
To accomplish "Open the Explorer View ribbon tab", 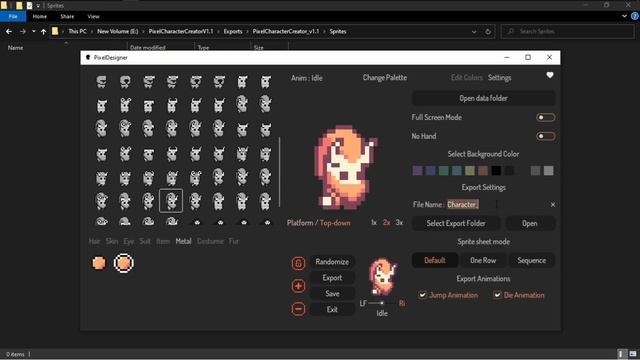I will click(93, 16).
